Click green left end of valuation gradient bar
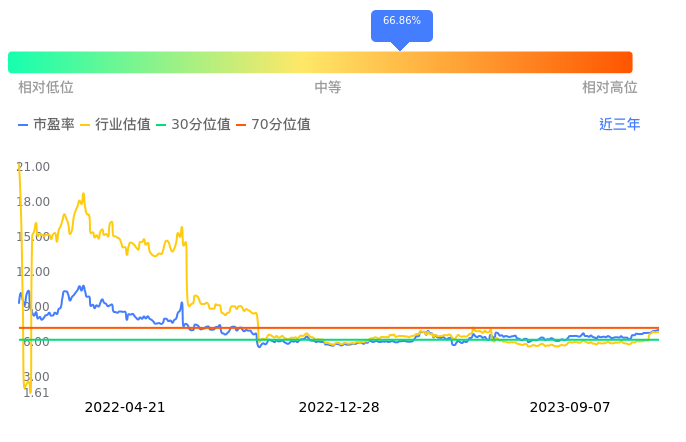The height and width of the screenshot is (442, 686). click(x=16, y=62)
